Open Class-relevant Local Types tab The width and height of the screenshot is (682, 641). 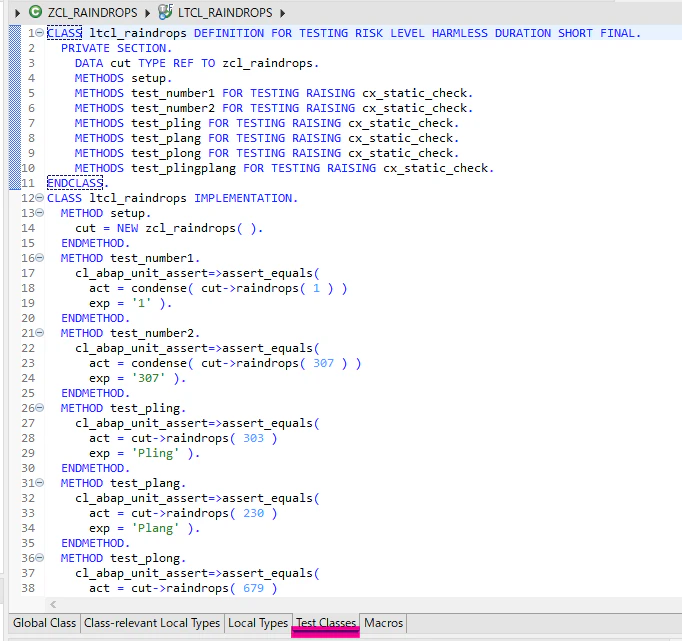152,623
